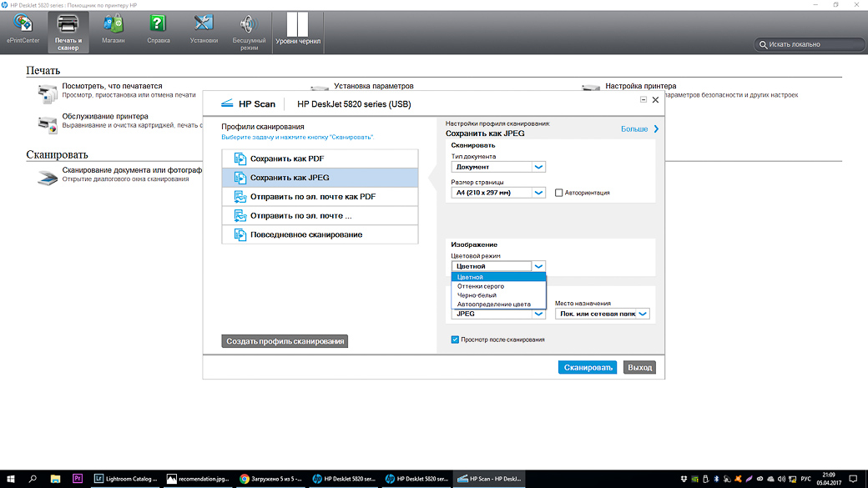Toggle the Автоориентация checkbox

pos(558,193)
